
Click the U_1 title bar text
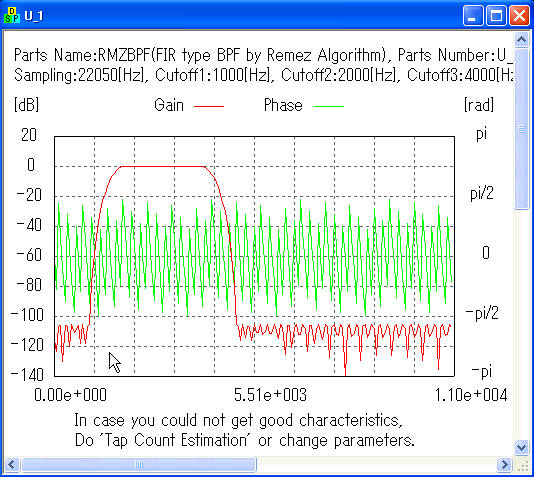pyautogui.click(x=34, y=16)
